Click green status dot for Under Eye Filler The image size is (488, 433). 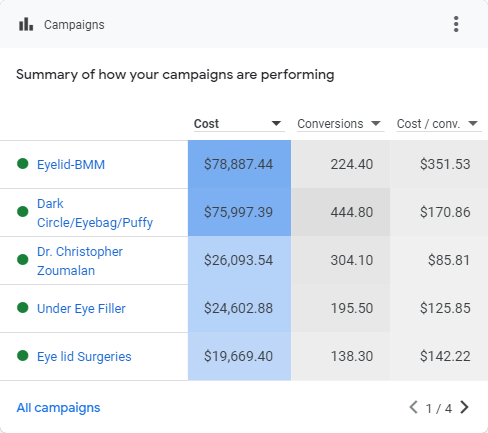click(x=23, y=308)
